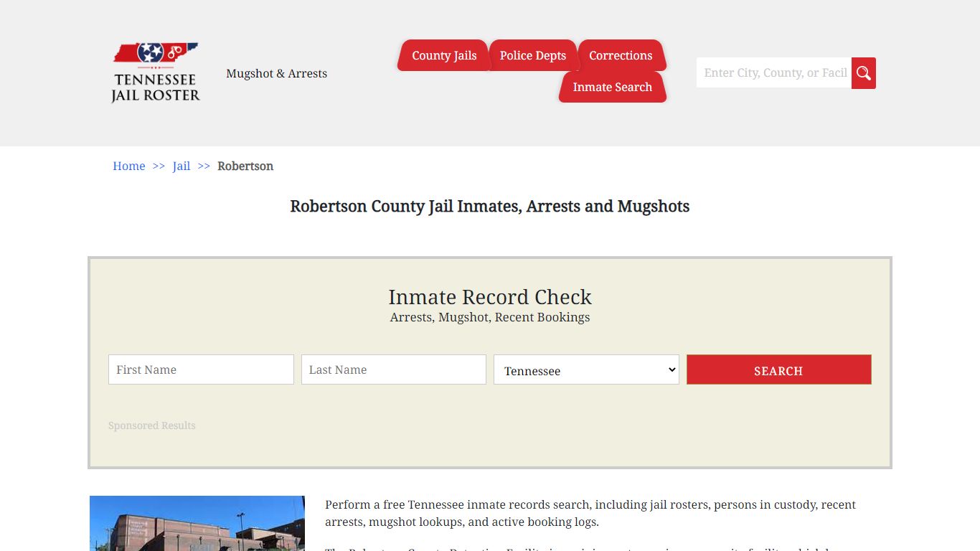Click the Robertson County jail photo

[197, 524]
